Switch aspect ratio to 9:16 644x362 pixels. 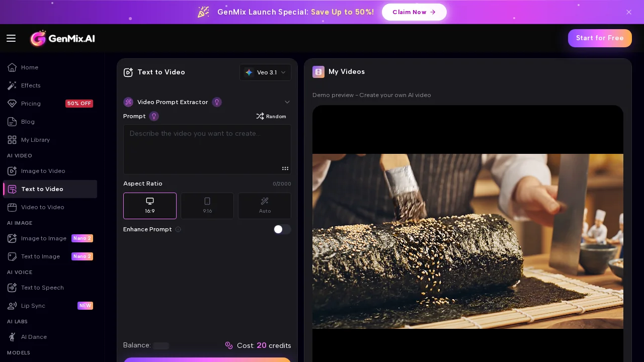[x=207, y=206]
